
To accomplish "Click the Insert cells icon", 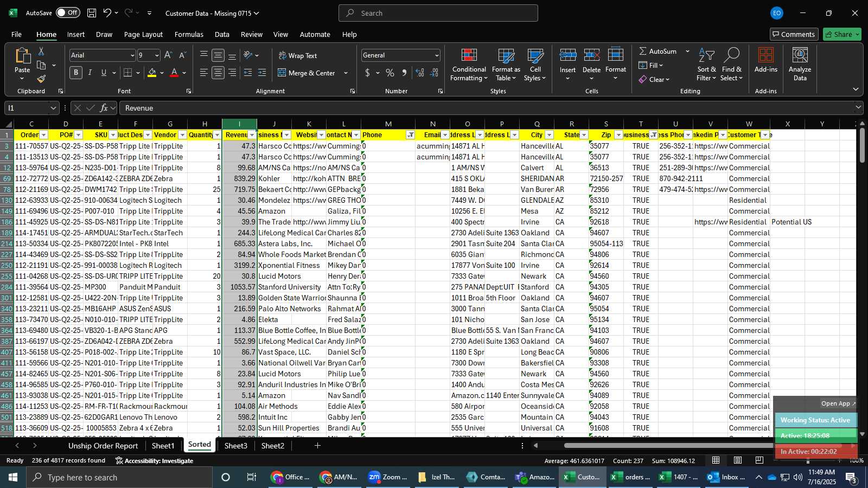I will click(567, 56).
